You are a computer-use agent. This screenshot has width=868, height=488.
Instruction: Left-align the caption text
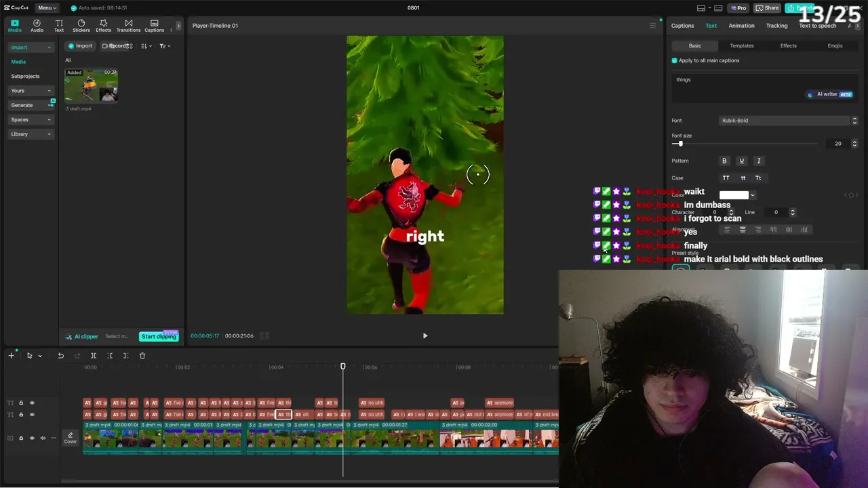727,230
